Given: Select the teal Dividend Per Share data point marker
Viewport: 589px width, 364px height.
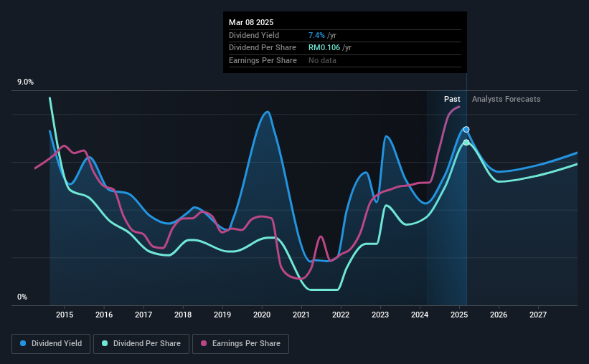Looking at the screenshot, I should (x=466, y=143).
